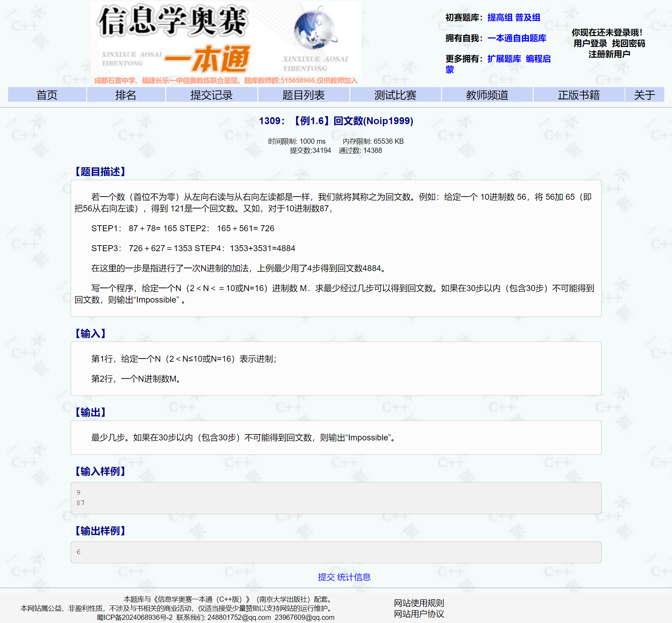The width and height of the screenshot is (672, 623).
Task: Click 找回密码 password recovery link
Action: point(628,43)
